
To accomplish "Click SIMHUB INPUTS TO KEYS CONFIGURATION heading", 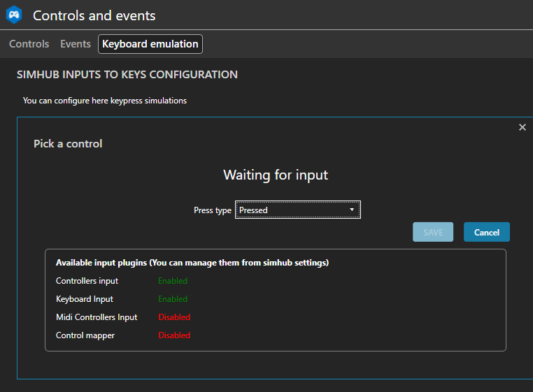I will click(127, 75).
